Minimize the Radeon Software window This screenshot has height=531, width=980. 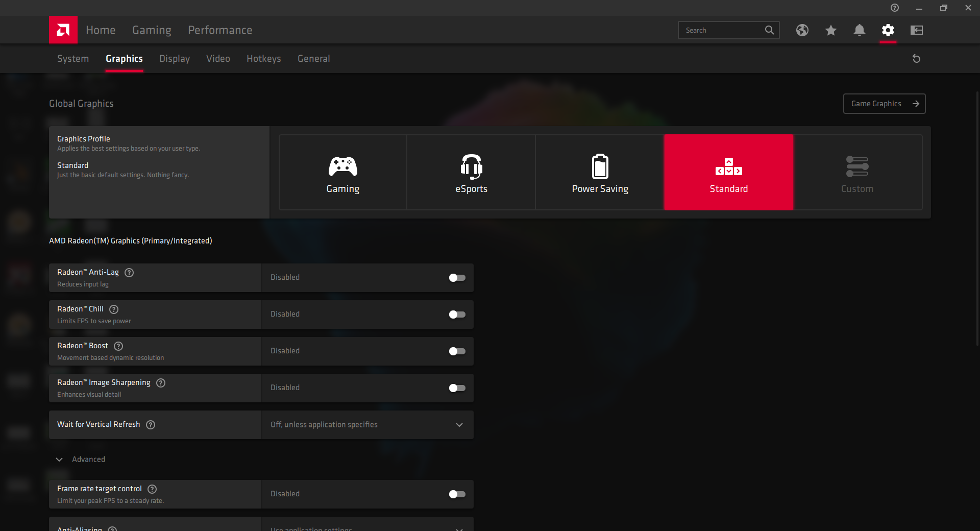click(x=919, y=8)
